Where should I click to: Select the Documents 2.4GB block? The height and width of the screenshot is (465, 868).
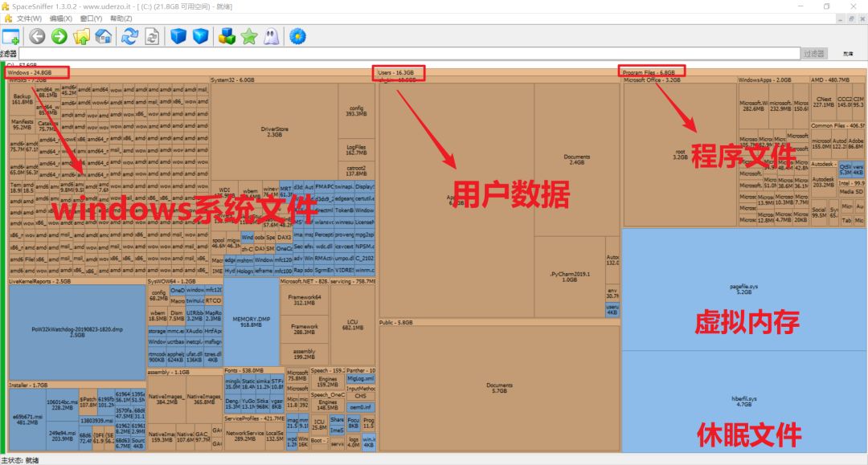577,160
